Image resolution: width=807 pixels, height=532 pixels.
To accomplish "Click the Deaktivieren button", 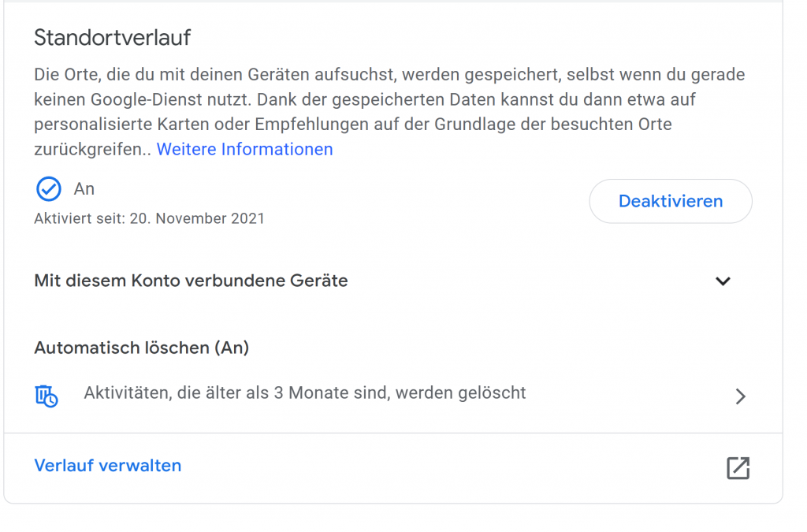I will pyautogui.click(x=671, y=201).
